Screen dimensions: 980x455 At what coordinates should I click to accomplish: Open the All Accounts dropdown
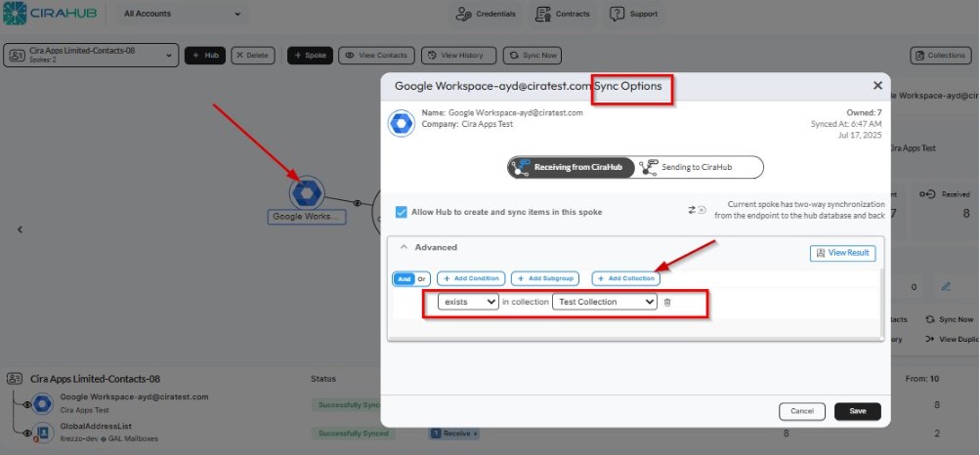point(182,14)
